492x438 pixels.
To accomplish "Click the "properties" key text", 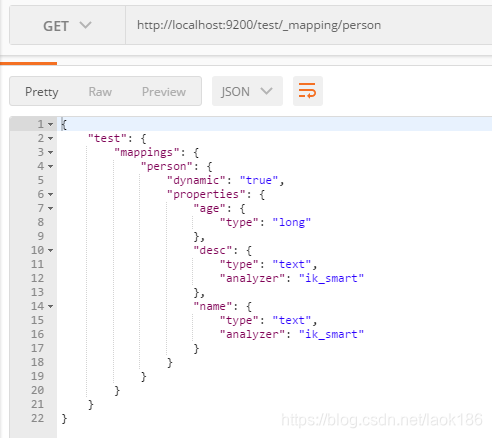I will point(206,194).
